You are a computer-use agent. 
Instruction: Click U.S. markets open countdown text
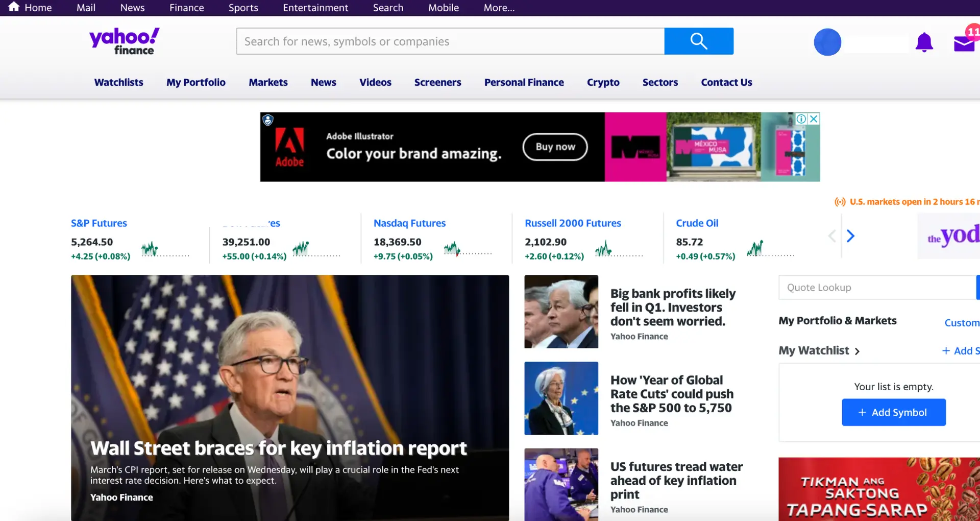tap(914, 202)
